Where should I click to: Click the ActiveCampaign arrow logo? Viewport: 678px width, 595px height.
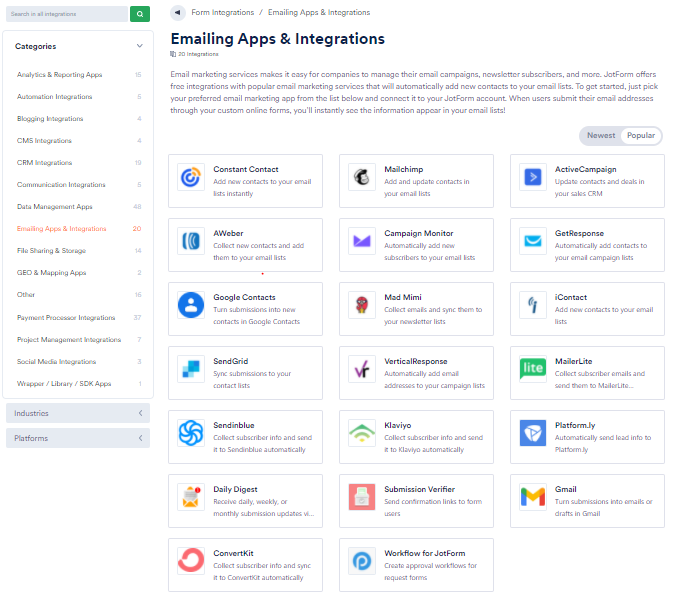(532, 177)
